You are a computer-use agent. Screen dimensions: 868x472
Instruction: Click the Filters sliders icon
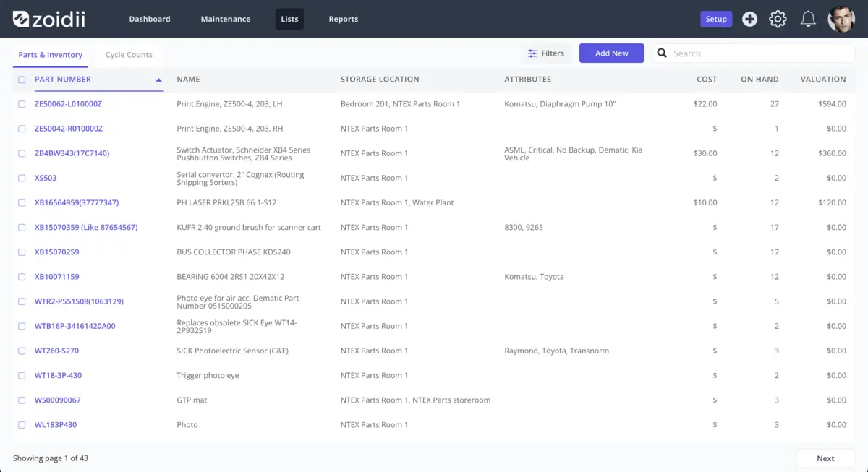(x=532, y=53)
